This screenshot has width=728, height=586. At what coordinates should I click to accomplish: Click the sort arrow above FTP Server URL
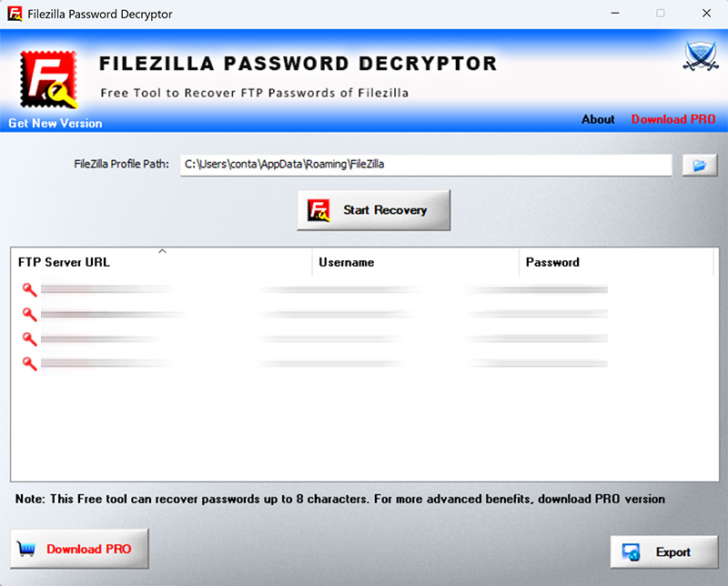[x=162, y=251]
